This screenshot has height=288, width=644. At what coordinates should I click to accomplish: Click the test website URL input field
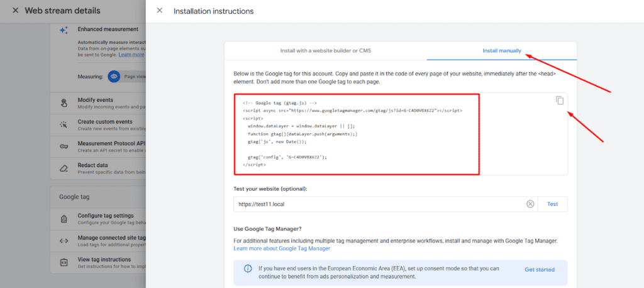(377, 204)
